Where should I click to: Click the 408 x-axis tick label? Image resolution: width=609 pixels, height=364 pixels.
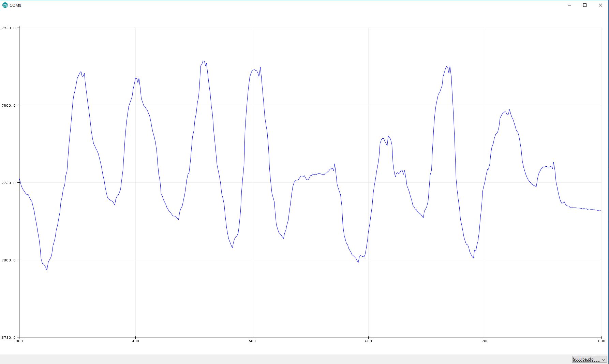pyautogui.click(x=135, y=341)
